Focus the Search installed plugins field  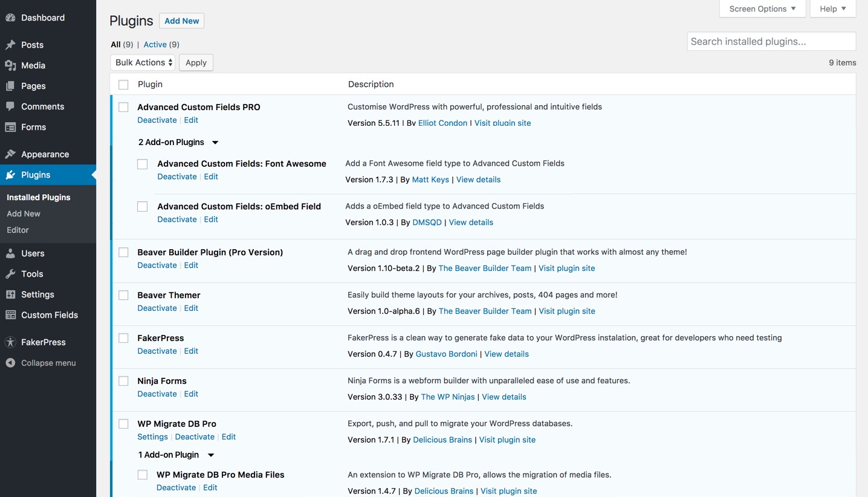coord(771,41)
